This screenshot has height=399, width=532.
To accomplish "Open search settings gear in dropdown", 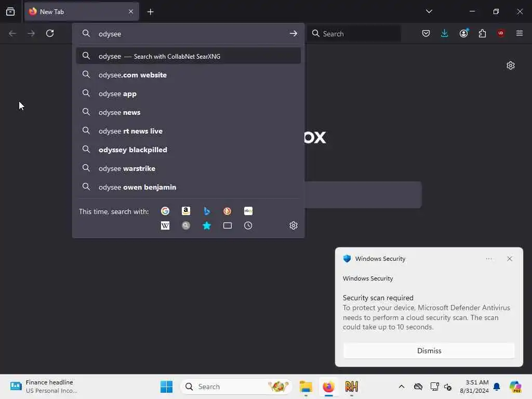I will 294,225.
